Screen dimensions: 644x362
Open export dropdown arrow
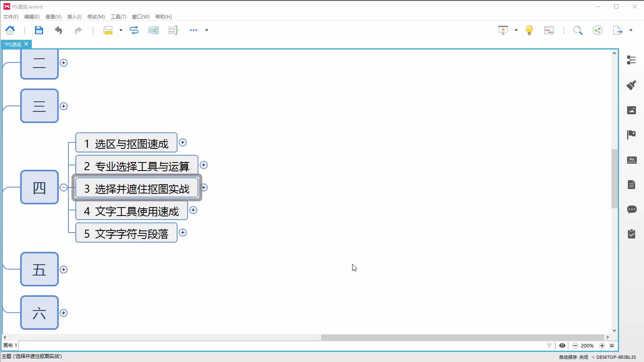[631, 30]
